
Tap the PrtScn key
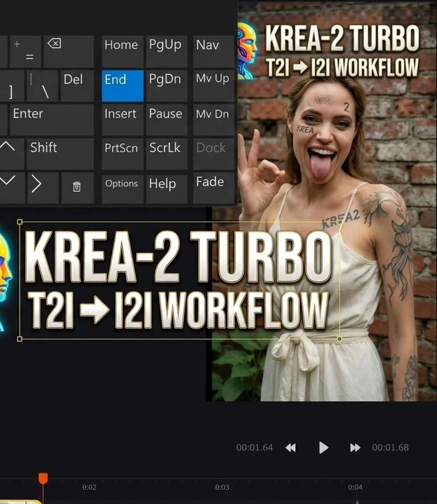[x=122, y=154]
